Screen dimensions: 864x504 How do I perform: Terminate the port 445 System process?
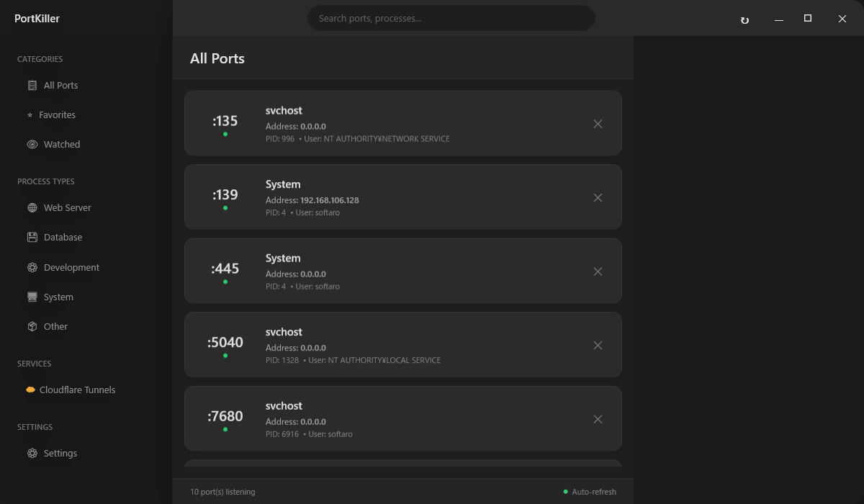[598, 271]
